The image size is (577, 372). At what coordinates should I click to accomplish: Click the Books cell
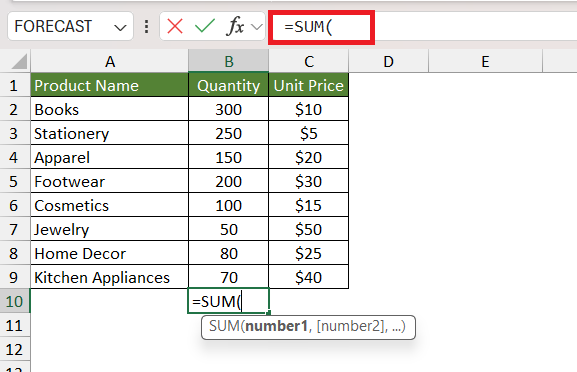click(110, 109)
